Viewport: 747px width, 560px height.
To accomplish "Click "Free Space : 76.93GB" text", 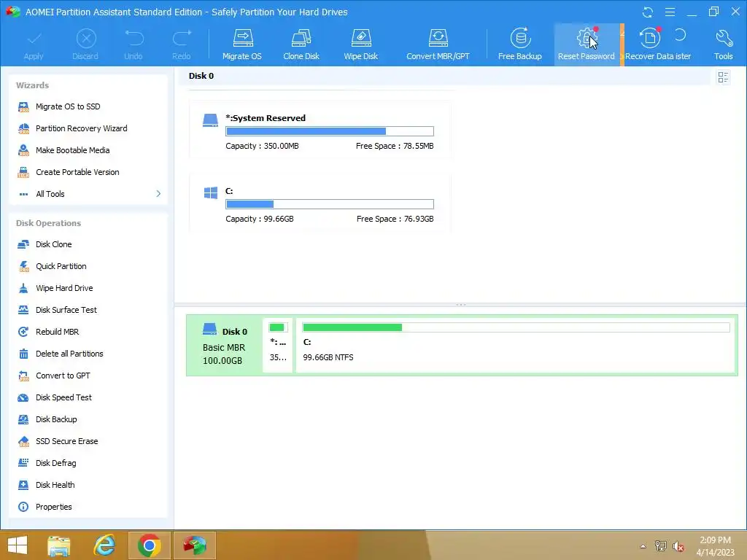I will tap(395, 219).
